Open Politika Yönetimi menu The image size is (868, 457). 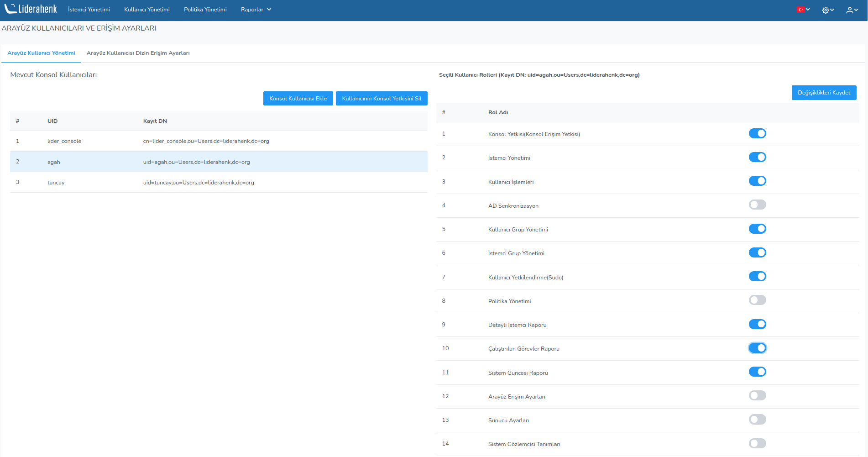205,10
